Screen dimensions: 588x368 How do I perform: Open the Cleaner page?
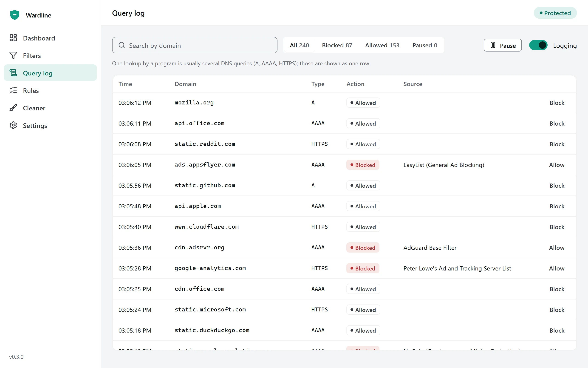click(50, 108)
